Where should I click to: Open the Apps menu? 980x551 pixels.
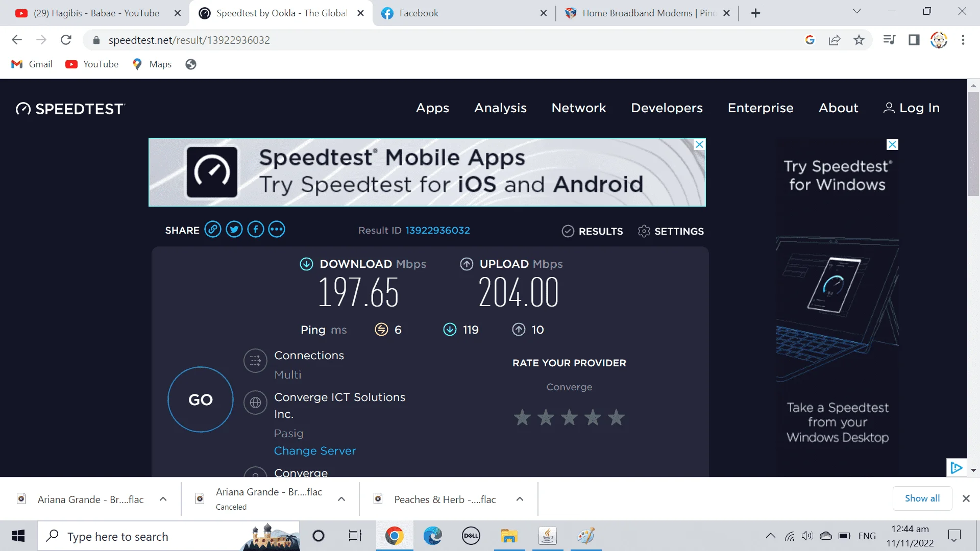pyautogui.click(x=432, y=108)
